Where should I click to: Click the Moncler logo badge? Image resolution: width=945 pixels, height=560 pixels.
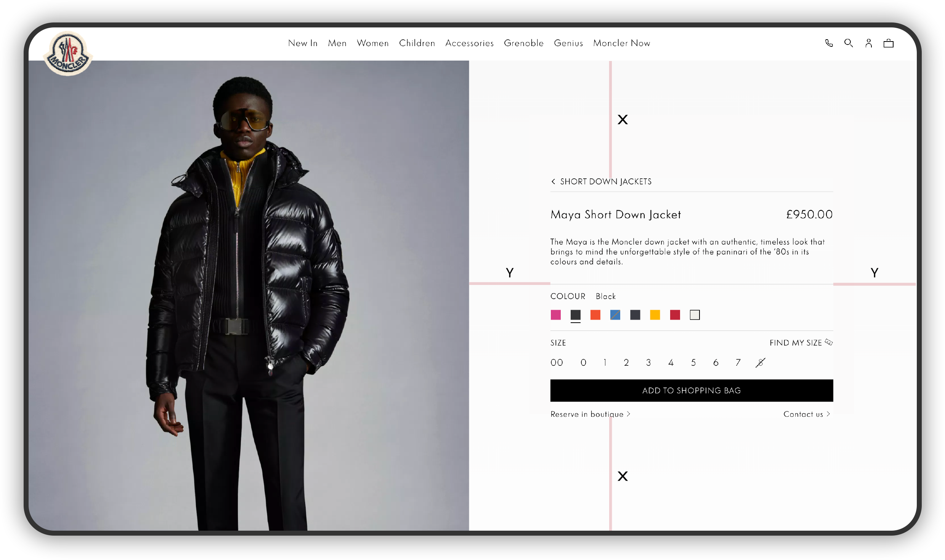coord(68,54)
